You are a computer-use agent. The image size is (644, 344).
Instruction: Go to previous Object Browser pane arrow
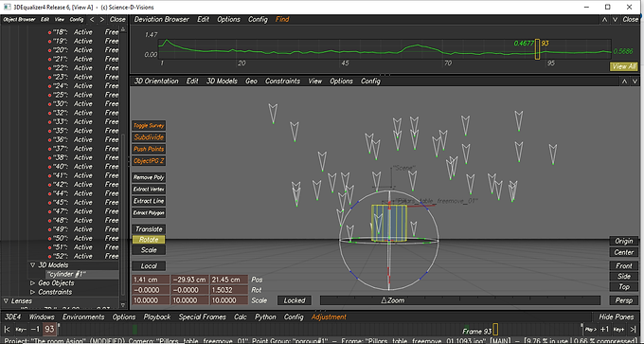(92, 19)
